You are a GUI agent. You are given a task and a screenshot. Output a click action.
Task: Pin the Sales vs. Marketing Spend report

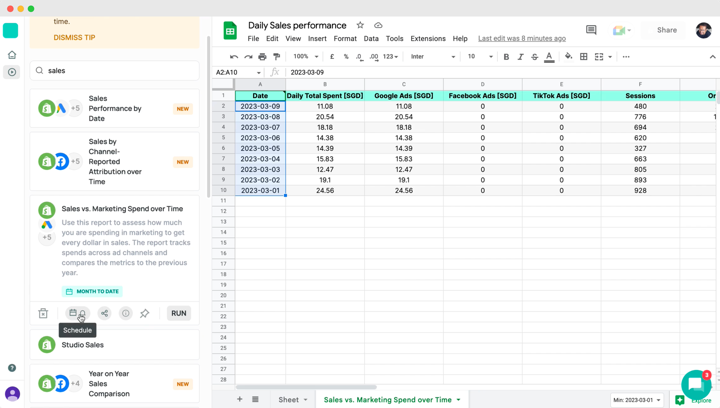click(145, 313)
